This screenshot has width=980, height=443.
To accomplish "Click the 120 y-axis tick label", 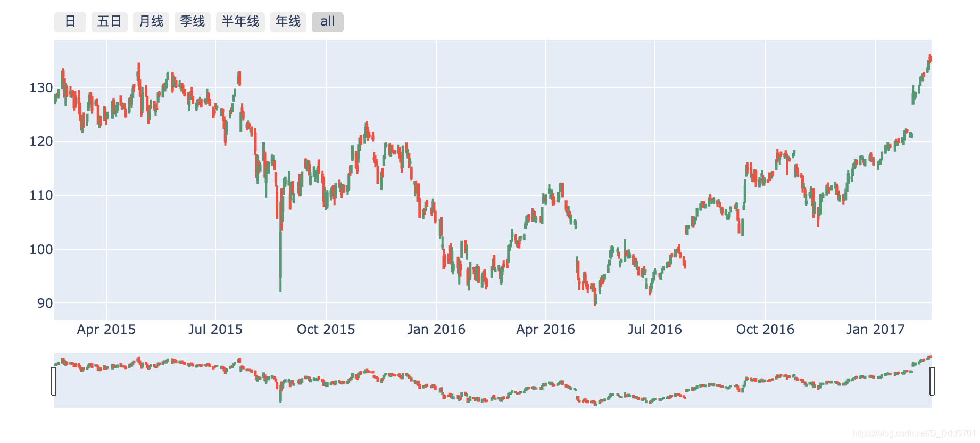I will coord(41,142).
